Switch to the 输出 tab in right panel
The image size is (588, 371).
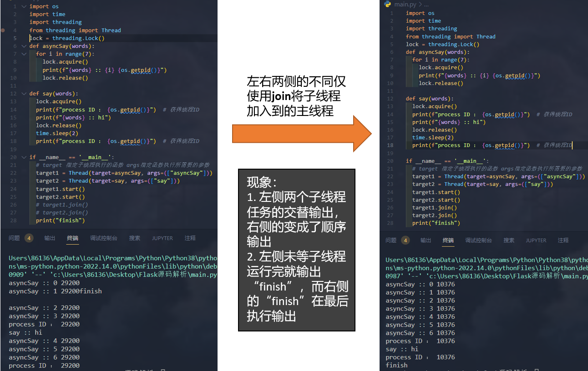426,240
